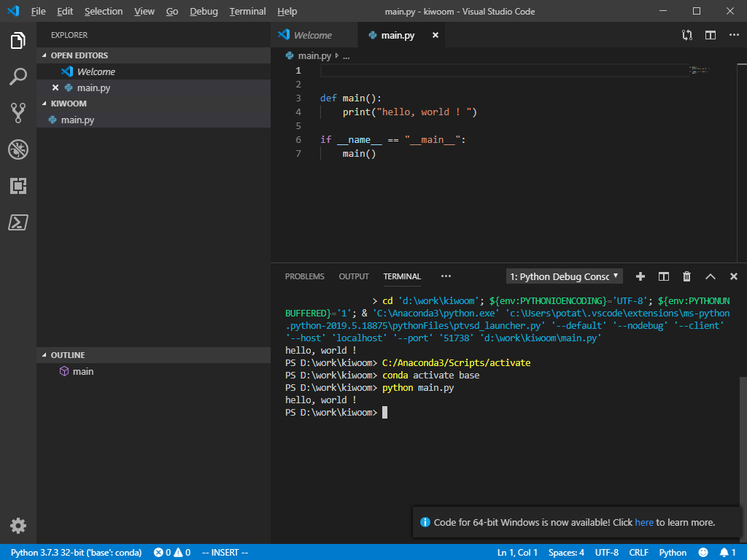Open the Search view in activity bar
The height and width of the screenshot is (560, 747).
[18, 77]
